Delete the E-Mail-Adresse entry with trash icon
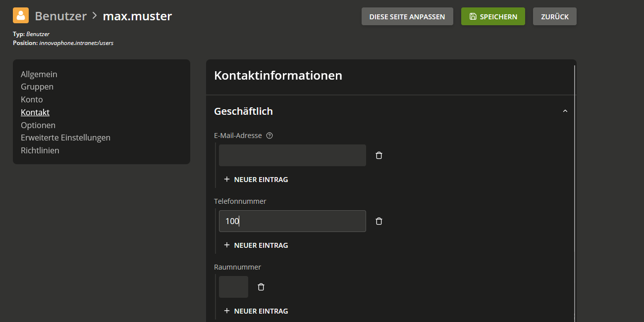The image size is (644, 322). pyautogui.click(x=379, y=155)
